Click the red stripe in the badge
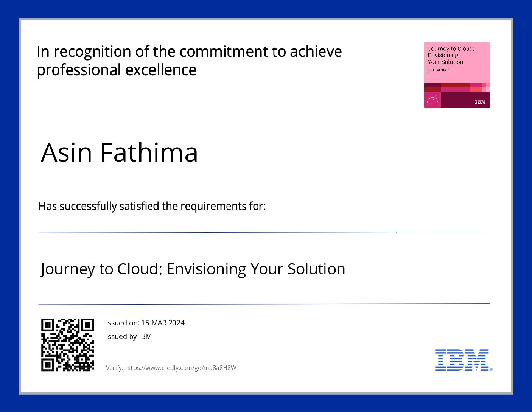This screenshot has height=412, width=532. (x=455, y=86)
